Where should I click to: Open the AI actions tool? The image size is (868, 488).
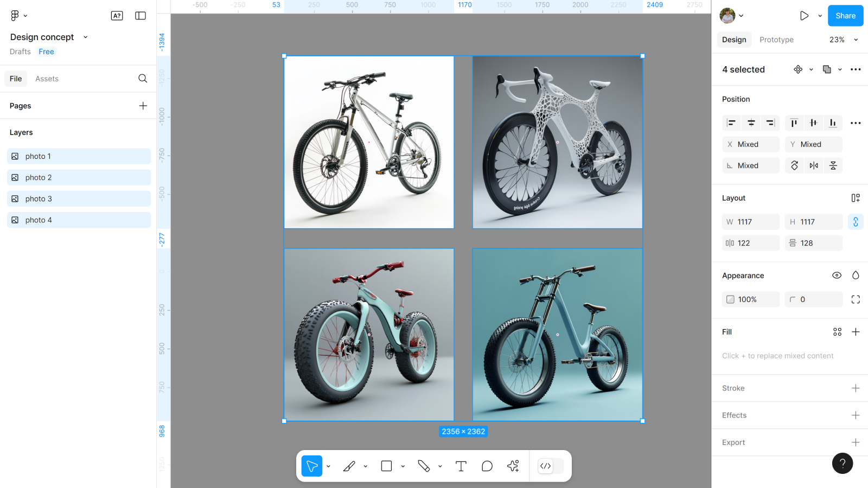tap(513, 466)
